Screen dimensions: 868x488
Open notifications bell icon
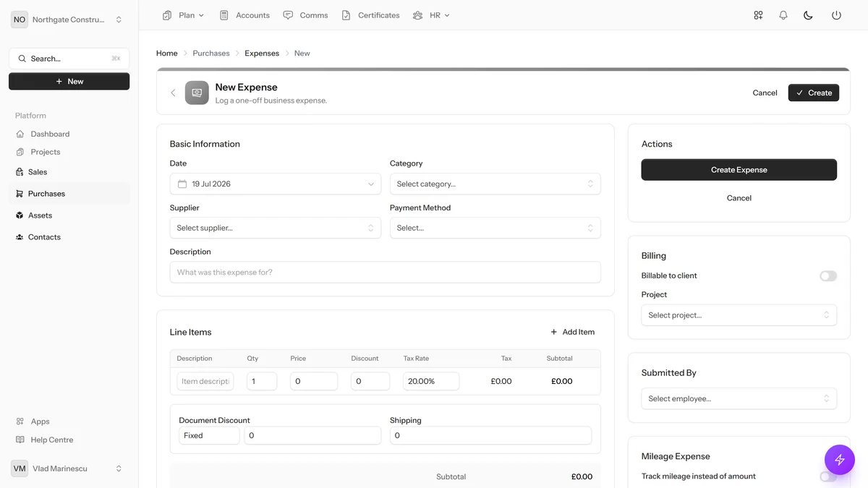point(783,15)
